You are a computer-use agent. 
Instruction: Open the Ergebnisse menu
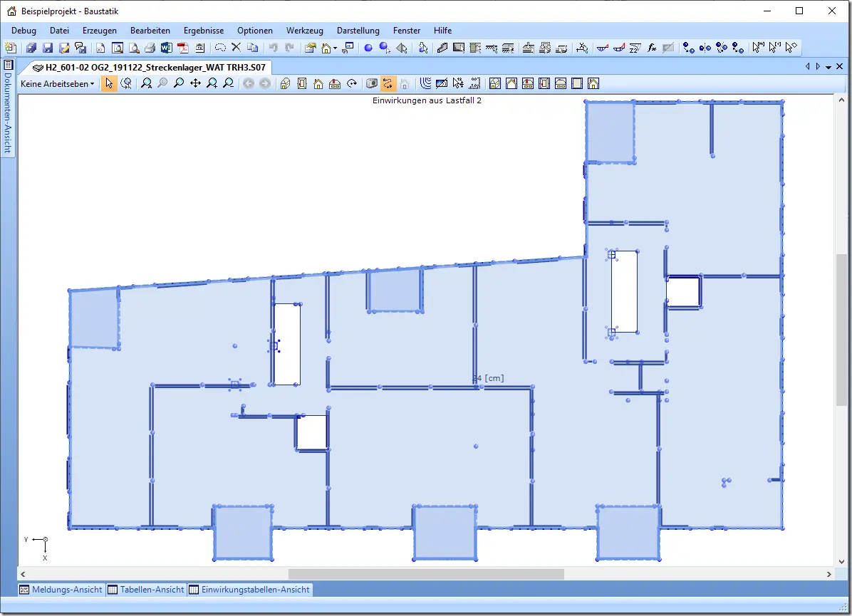204,31
